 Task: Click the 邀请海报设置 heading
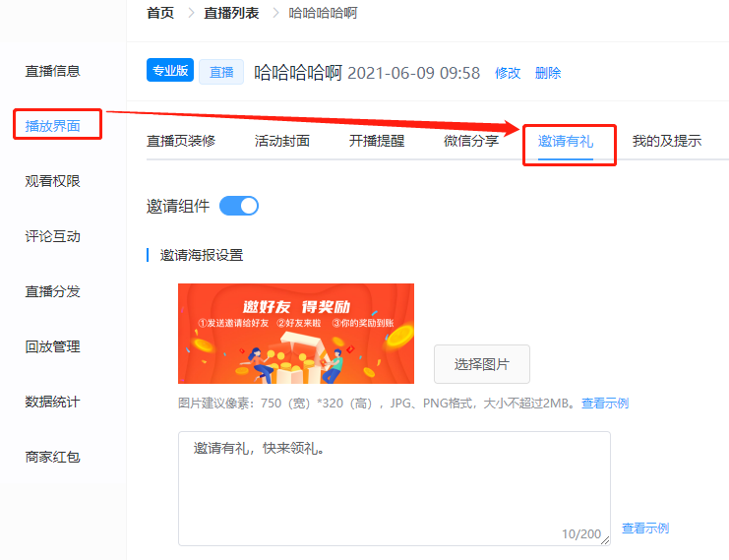coord(202,255)
